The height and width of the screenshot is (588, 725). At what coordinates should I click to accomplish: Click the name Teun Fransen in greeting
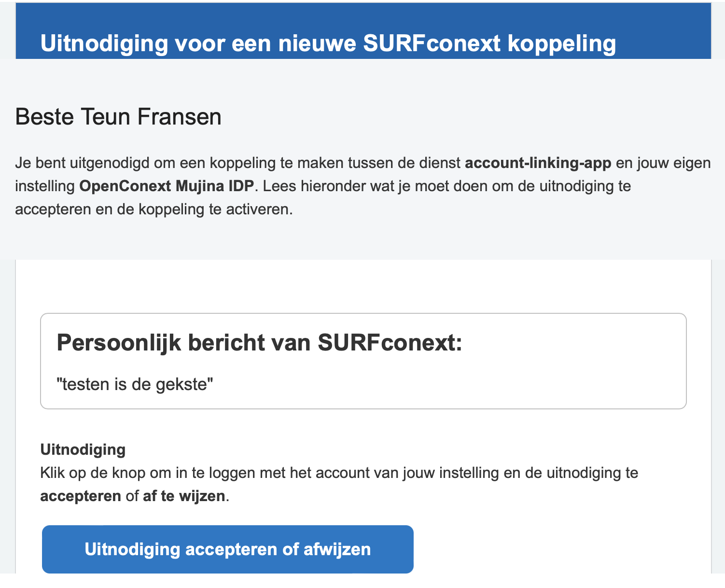tap(151, 117)
